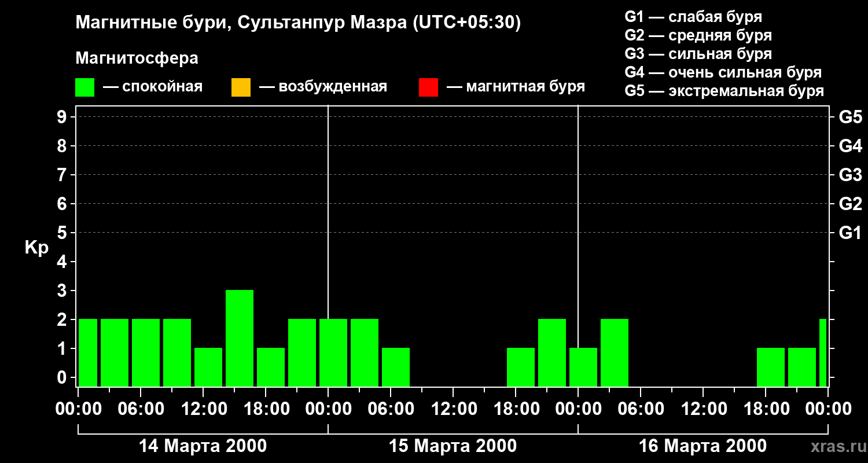Click the '15 Марта 2000' date label
Image resolution: width=868 pixels, height=463 pixels.
point(453,446)
